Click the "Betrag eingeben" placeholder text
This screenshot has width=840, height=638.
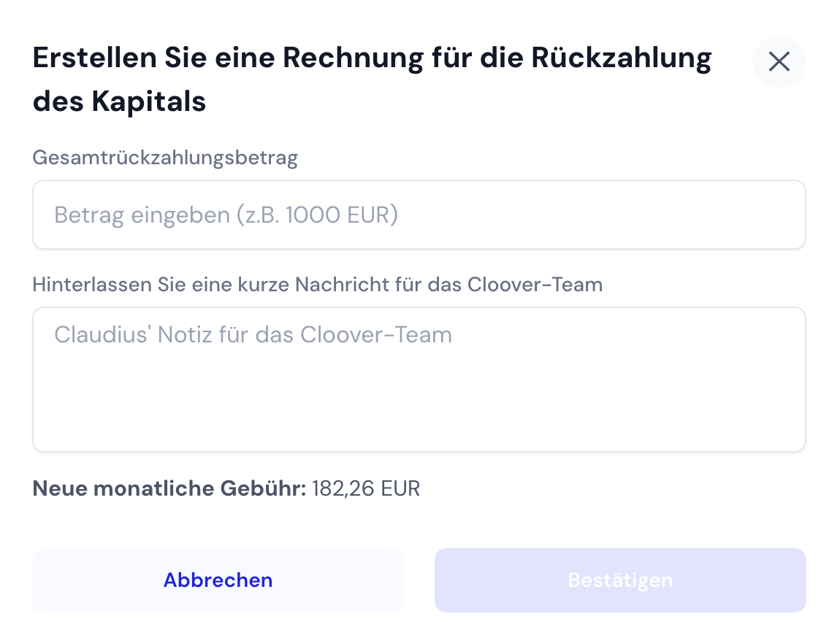142,215
